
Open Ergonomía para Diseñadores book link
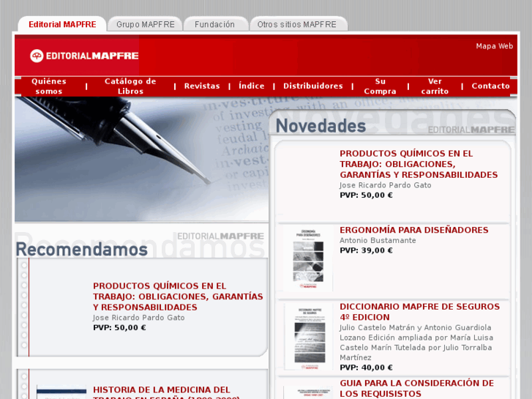[414, 230]
